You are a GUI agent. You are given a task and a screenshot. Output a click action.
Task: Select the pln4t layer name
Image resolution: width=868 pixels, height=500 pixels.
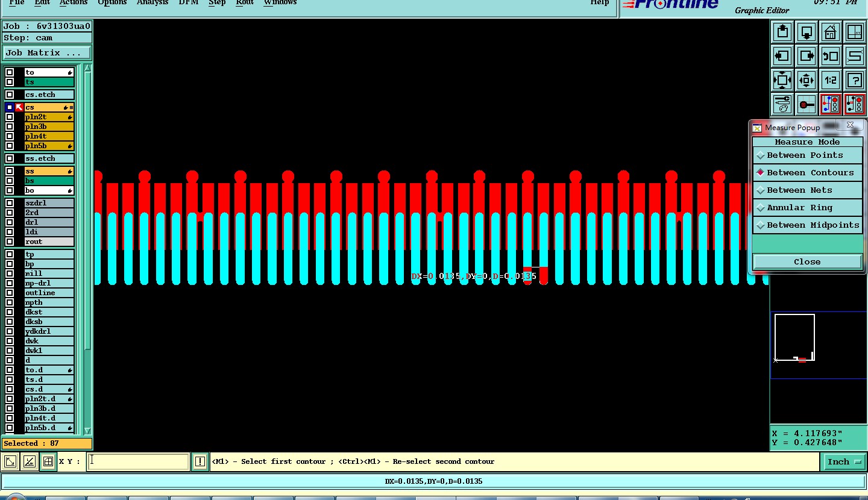(49, 136)
